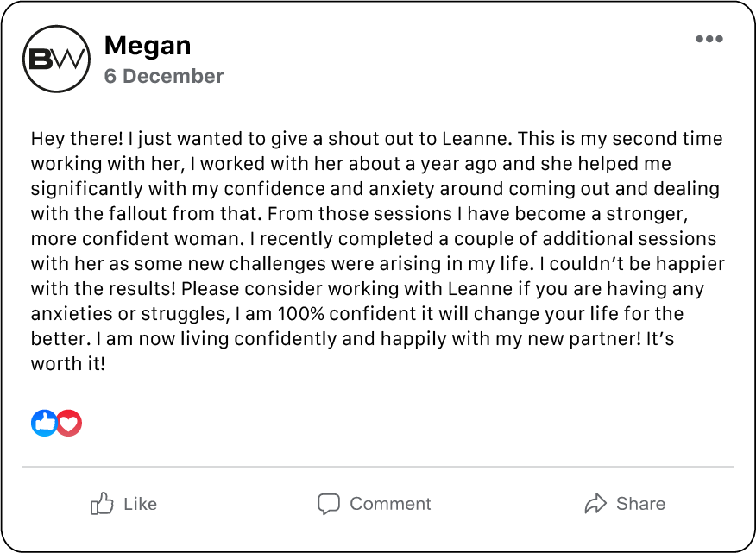Click the Share button label
756x553 pixels.
[x=640, y=504]
